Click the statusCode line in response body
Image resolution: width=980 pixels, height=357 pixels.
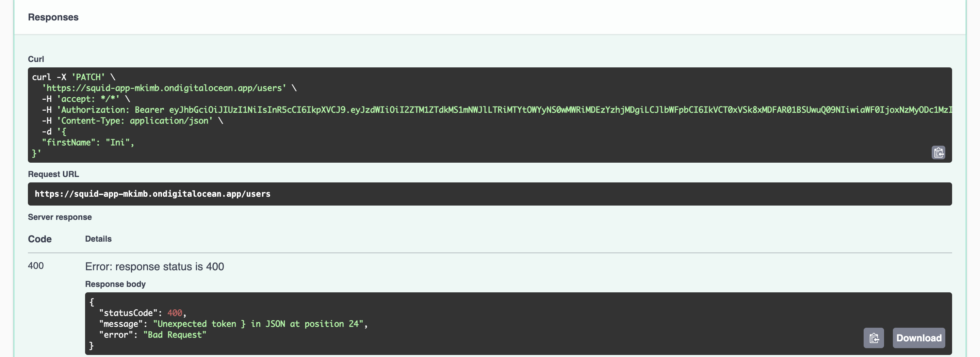tap(142, 313)
